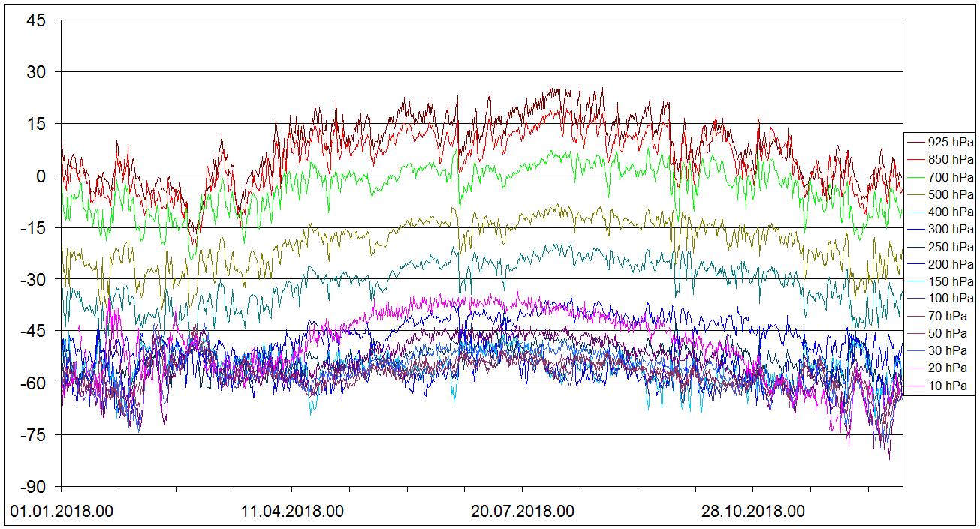Select the 20.07.2018.00 x-axis label
The width and height of the screenshot is (980, 529).
[x=523, y=512]
